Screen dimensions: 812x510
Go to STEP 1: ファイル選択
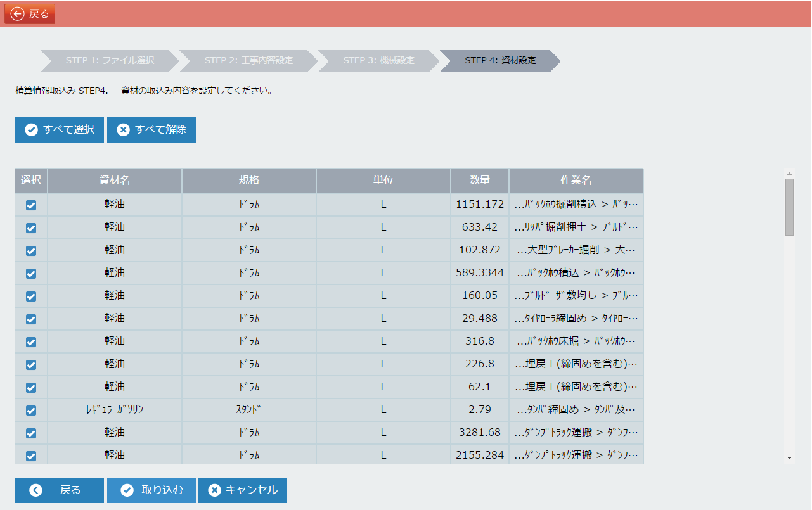[110, 61]
